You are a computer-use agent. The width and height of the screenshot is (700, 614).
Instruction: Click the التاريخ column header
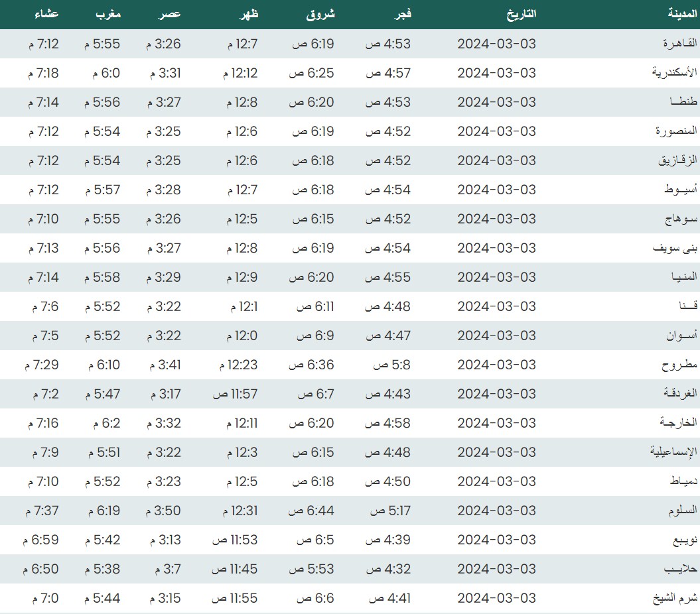tap(521, 14)
